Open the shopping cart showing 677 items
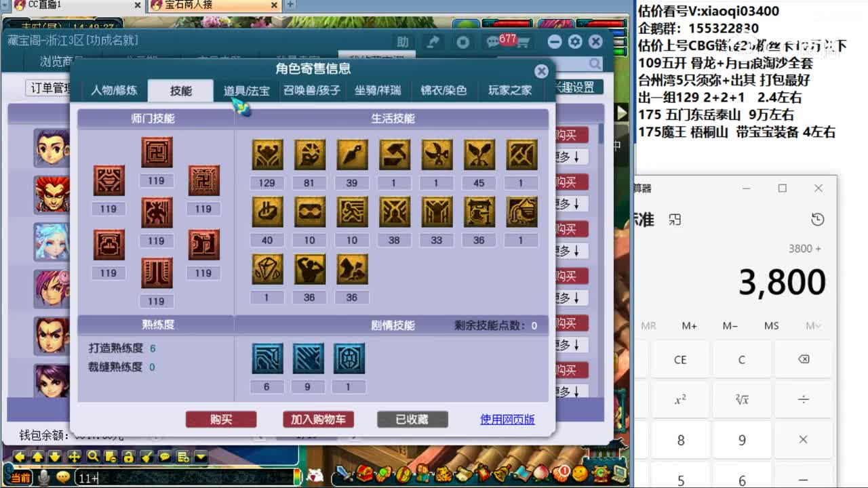This screenshot has height=488, width=868. coord(523,42)
